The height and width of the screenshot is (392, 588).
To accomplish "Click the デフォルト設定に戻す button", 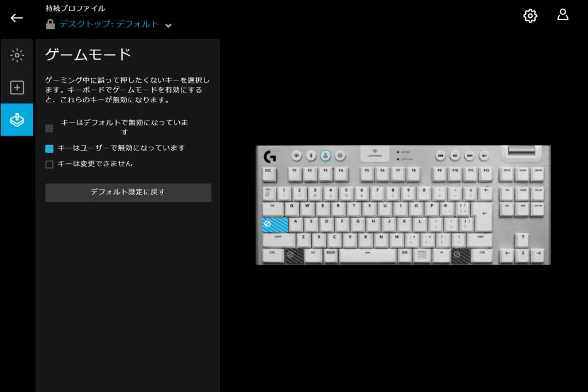I will 128,193.
